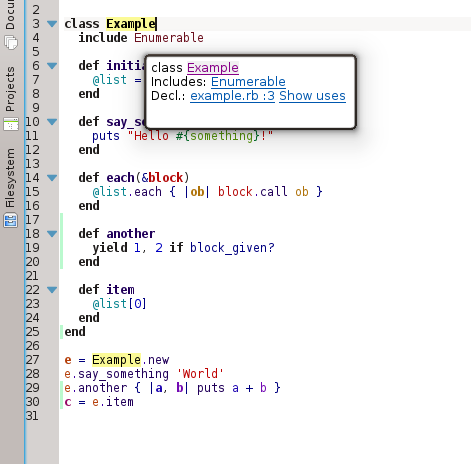The height and width of the screenshot is (464, 471).
Task: Fold the def each method block
Action: coord(52,178)
